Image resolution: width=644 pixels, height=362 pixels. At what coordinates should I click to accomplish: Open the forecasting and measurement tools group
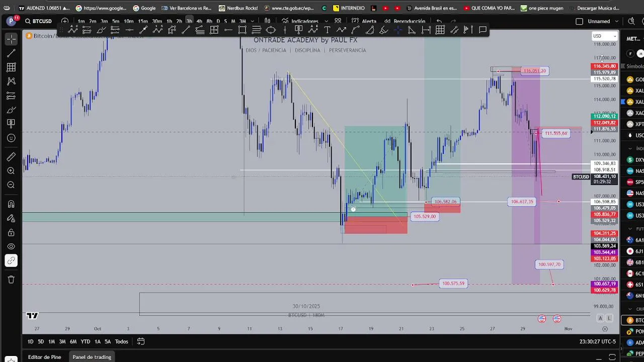coord(11,96)
